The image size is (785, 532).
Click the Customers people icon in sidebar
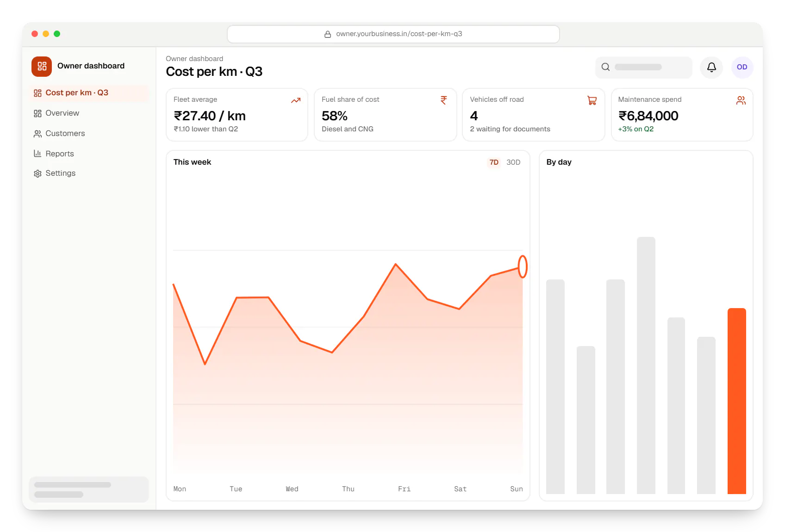[37, 134]
